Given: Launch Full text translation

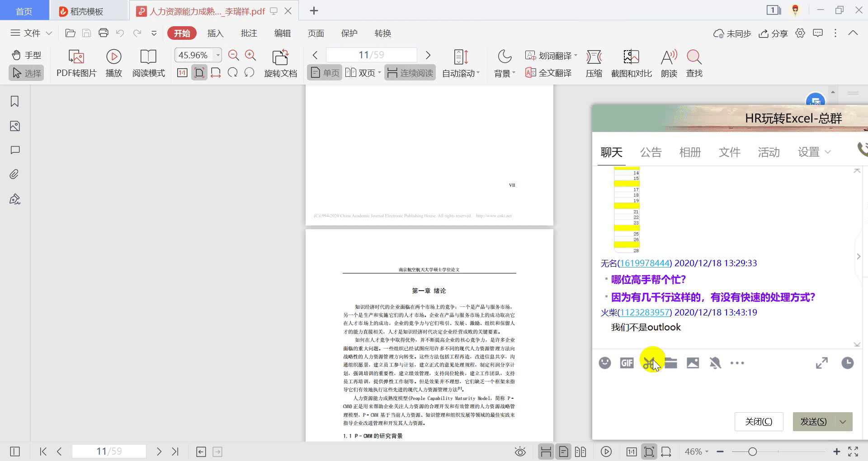Looking at the screenshot, I should click(x=548, y=73).
